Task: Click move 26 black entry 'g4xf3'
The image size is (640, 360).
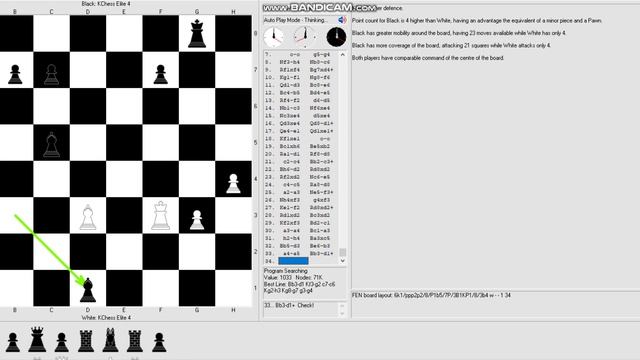Action: (x=322, y=200)
